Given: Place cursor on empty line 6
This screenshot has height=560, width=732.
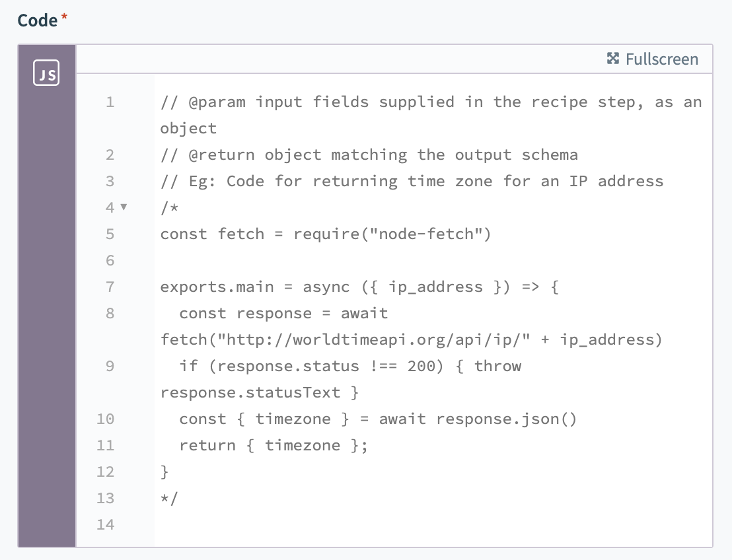Looking at the screenshot, I should click(396, 260).
